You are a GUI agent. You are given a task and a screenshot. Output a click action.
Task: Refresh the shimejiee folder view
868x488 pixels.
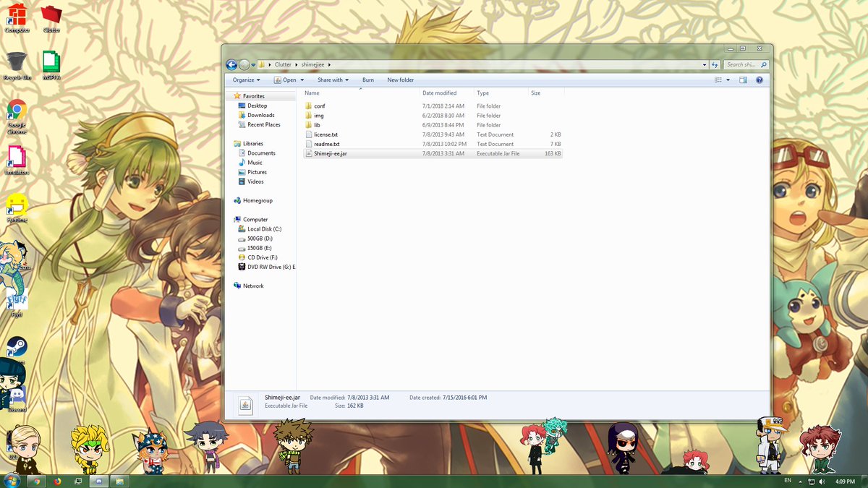click(x=715, y=65)
